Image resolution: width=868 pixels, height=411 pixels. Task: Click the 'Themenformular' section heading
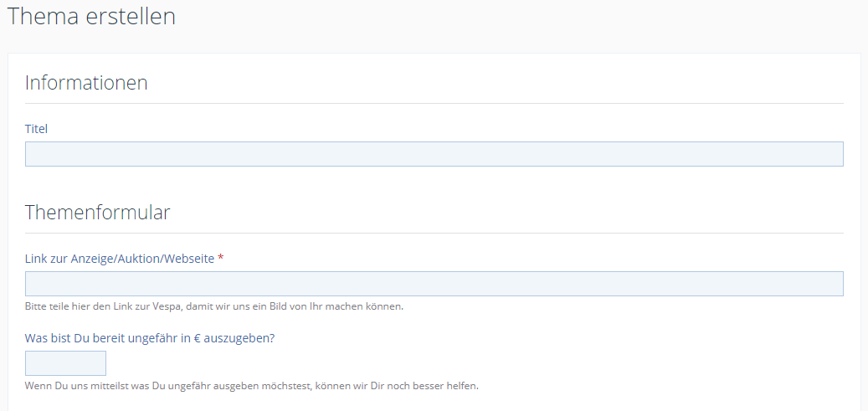point(97,213)
